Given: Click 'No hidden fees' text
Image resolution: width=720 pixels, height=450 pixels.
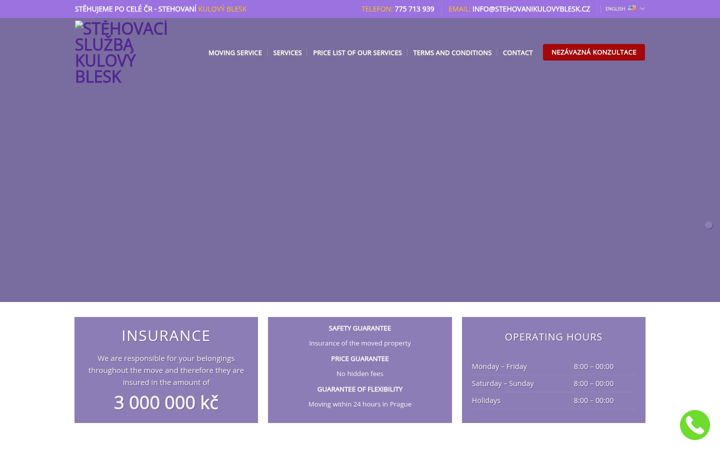Looking at the screenshot, I should pyautogui.click(x=360, y=374).
